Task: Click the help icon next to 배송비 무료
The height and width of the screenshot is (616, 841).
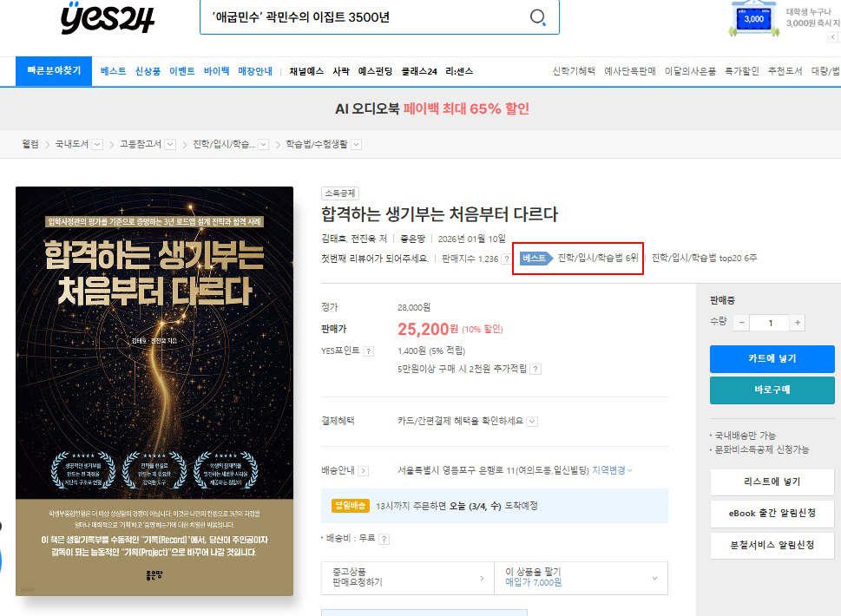Action: (384, 539)
